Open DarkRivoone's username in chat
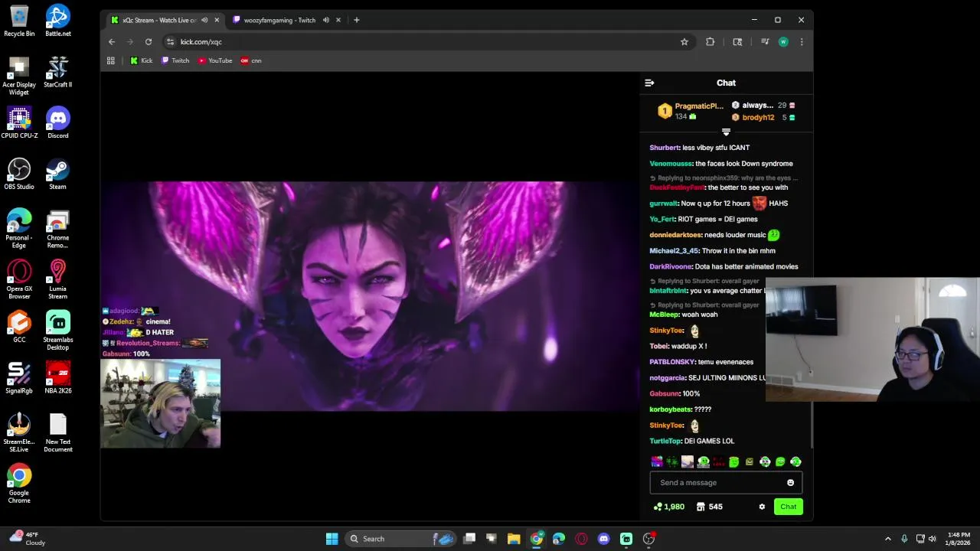This screenshot has height=551, width=980. tap(671, 266)
